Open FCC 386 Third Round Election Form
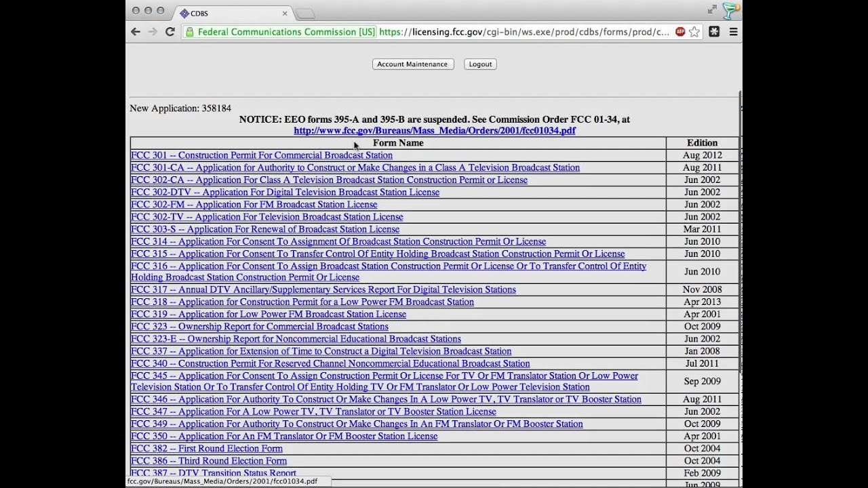The width and height of the screenshot is (868, 488). pyautogui.click(x=209, y=461)
